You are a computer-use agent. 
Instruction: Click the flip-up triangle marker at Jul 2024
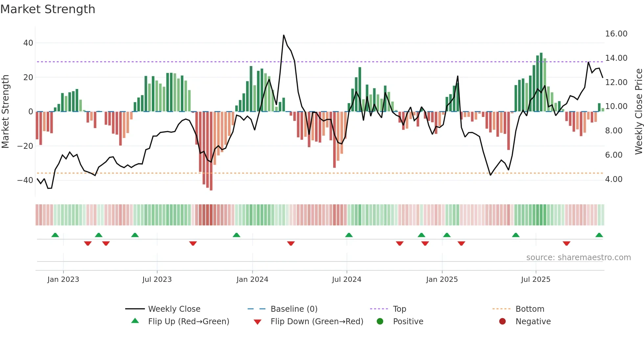click(x=349, y=235)
